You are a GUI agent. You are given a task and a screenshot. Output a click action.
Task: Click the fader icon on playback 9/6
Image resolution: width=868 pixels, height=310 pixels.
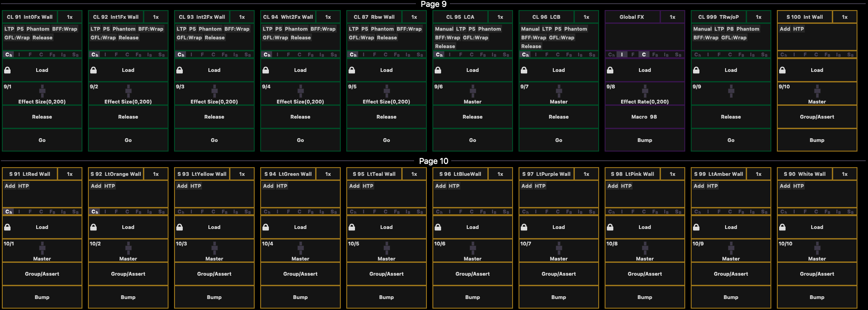[x=473, y=91]
